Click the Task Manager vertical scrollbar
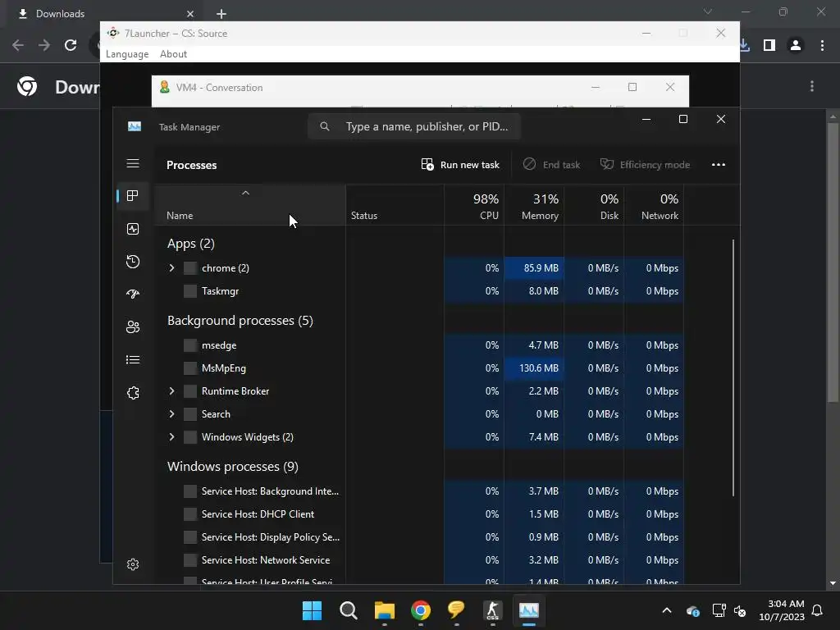840x630 pixels. (x=733, y=367)
